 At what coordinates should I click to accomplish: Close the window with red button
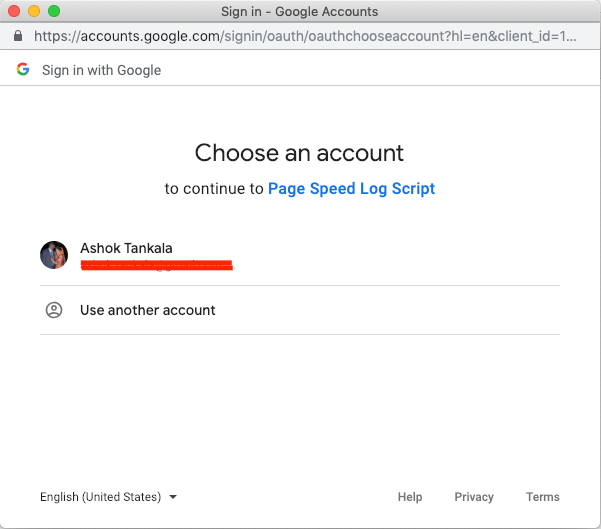click(14, 11)
